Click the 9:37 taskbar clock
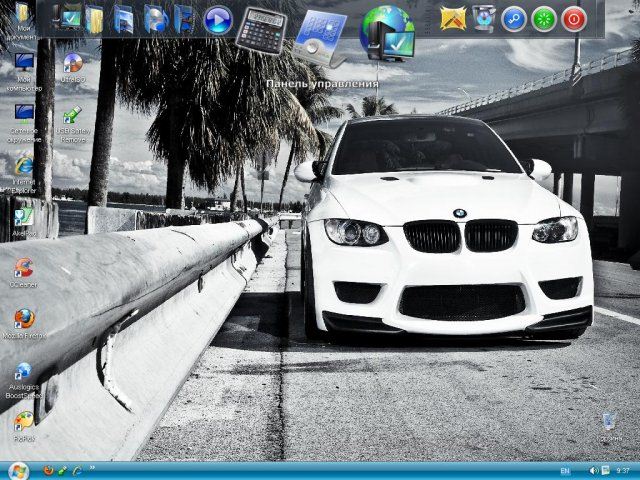 tap(623, 471)
